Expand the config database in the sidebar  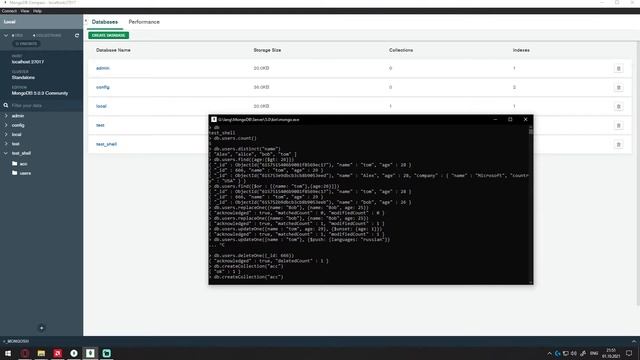click(6, 125)
